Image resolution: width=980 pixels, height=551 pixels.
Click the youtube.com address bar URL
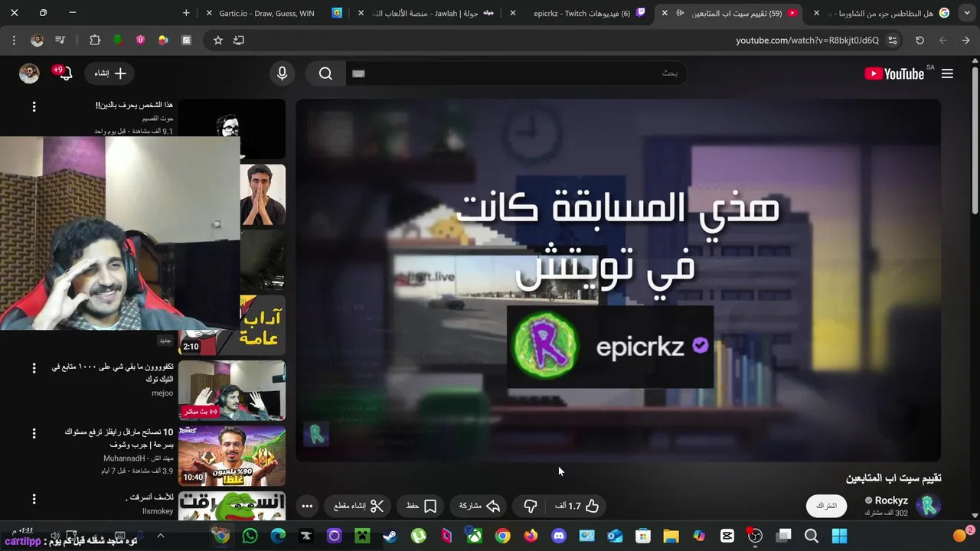pyautogui.click(x=807, y=41)
